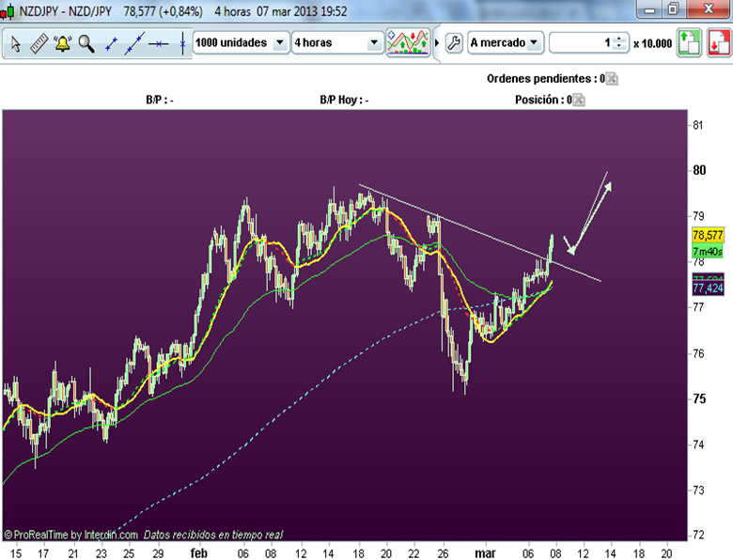Screen dimensions: 733x560
Task: Click the B/P : - label
Action: pos(160,100)
